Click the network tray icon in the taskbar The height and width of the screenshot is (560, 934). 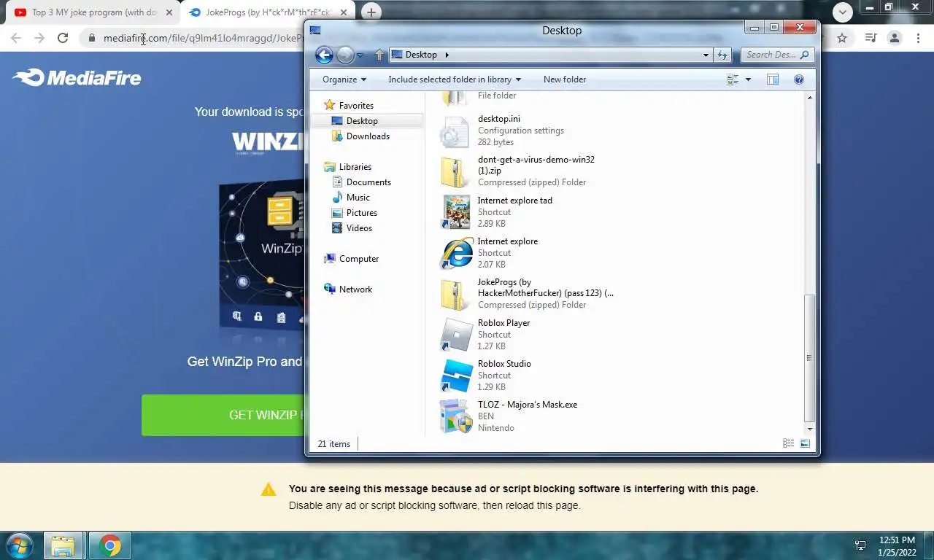860,545
